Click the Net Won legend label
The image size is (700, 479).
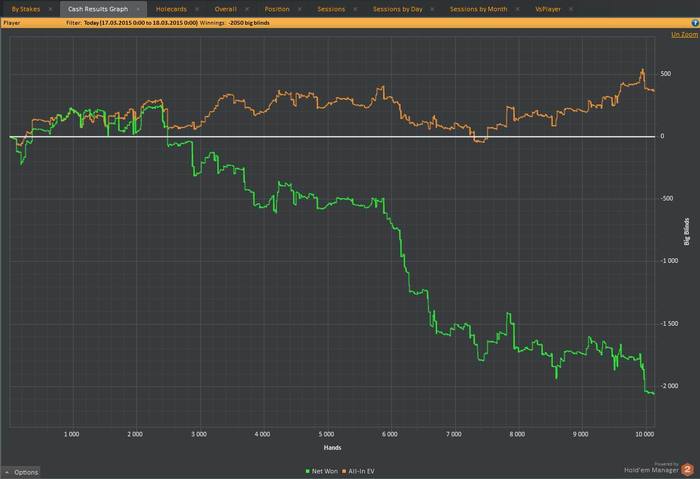pos(325,471)
